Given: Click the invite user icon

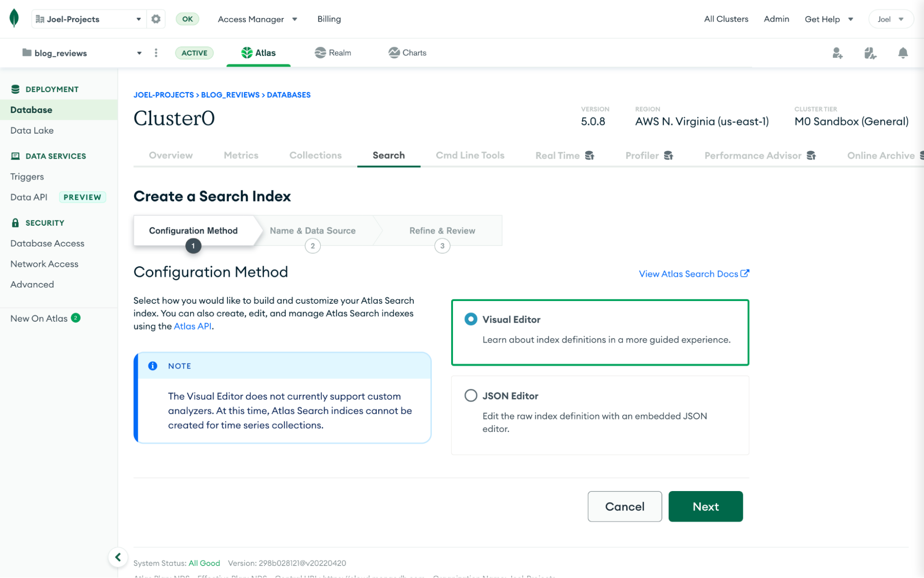Looking at the screenshot, I should pyautogui.click(x=837, y=53).
